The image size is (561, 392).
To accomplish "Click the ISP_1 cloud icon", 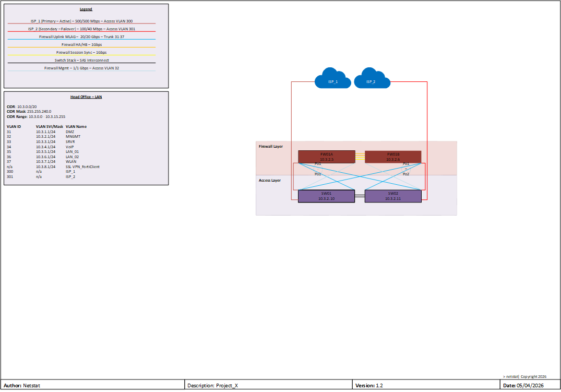I will [x=333, y=78].
